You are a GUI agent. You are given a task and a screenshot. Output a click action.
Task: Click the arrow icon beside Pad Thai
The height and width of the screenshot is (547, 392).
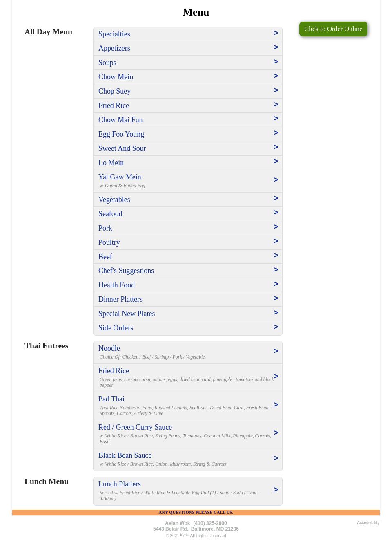point(276,405)
